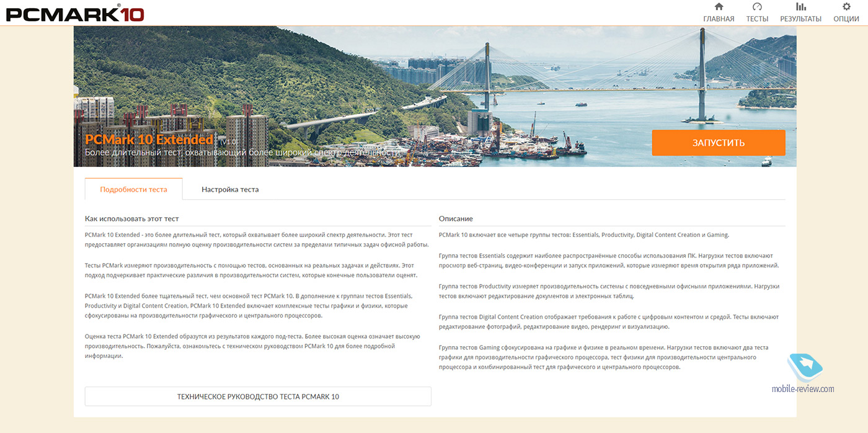Image resolution: width=868 pixels, height=433 pixels.
Task: Click paragraph starting Группа тестов Essentials
Action: click(x=609, y=261)
